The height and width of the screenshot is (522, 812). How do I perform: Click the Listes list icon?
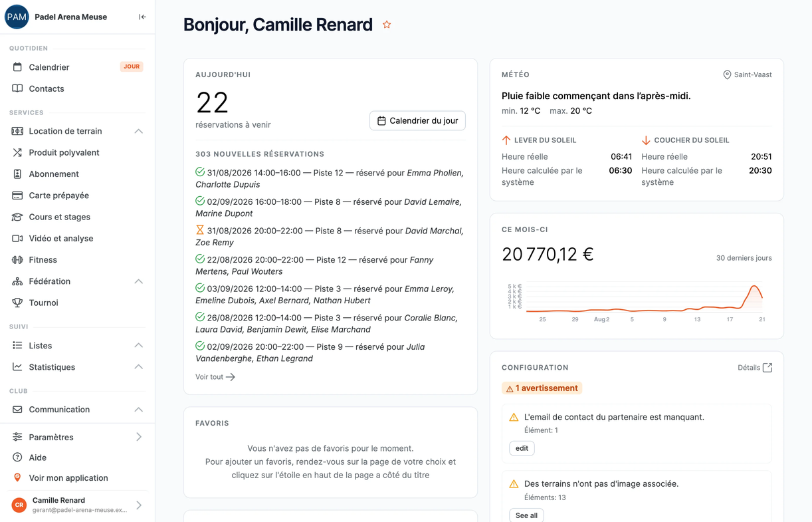click(17, 346)
